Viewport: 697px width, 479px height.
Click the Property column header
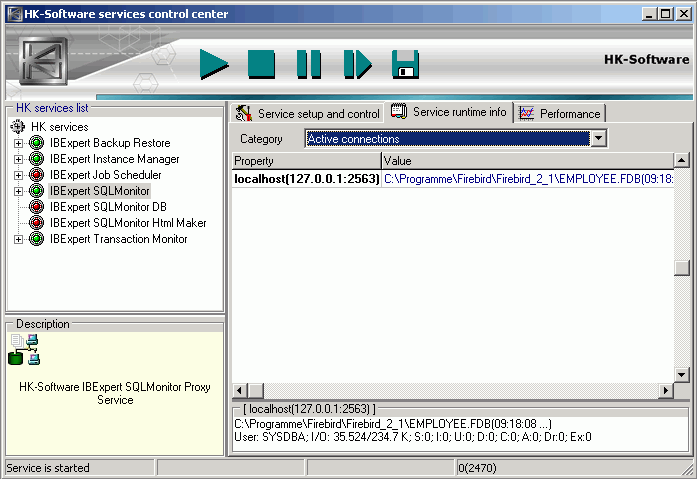point(307,161)
